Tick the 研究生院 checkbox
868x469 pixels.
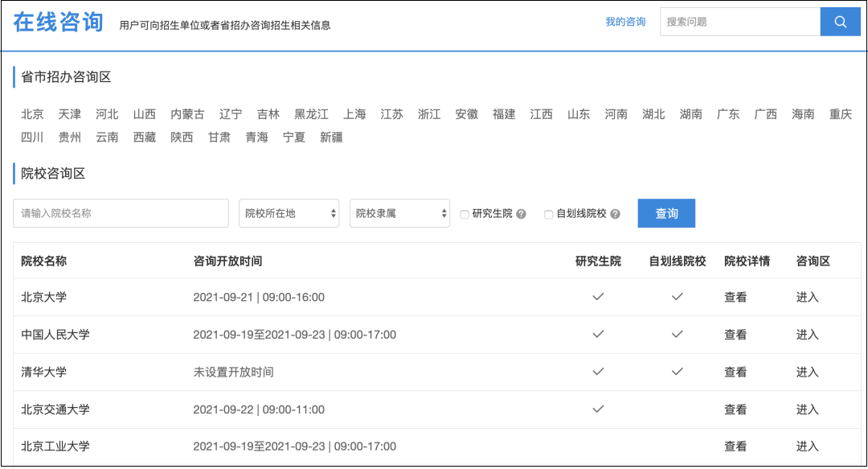pyautogui.click(x=465, y=215)
